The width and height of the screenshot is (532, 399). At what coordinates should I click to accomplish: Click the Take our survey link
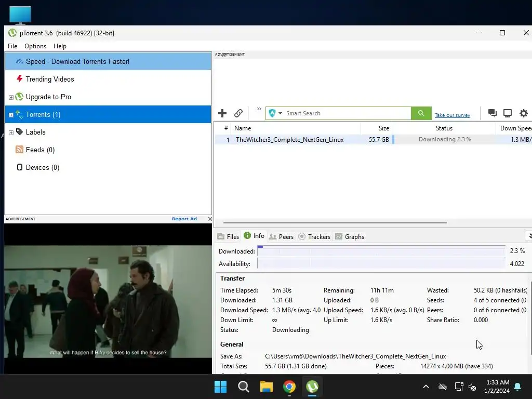pos(453,115)
